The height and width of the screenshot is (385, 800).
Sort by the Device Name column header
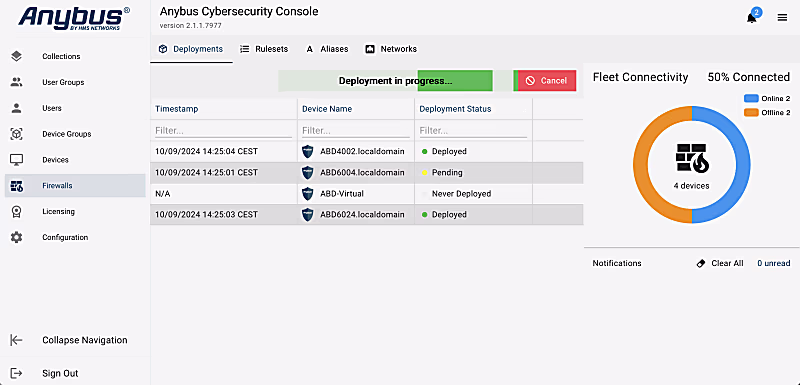(327, 109)
